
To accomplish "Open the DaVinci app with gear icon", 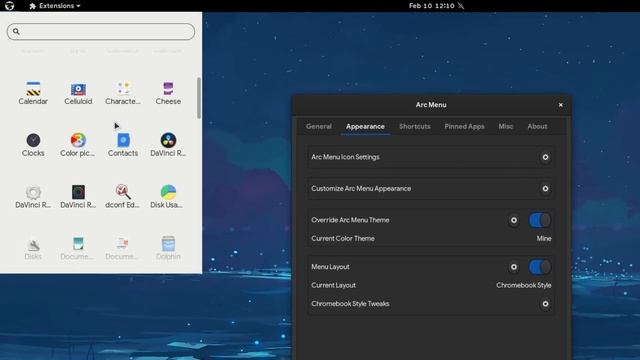I will coord(33,197).
